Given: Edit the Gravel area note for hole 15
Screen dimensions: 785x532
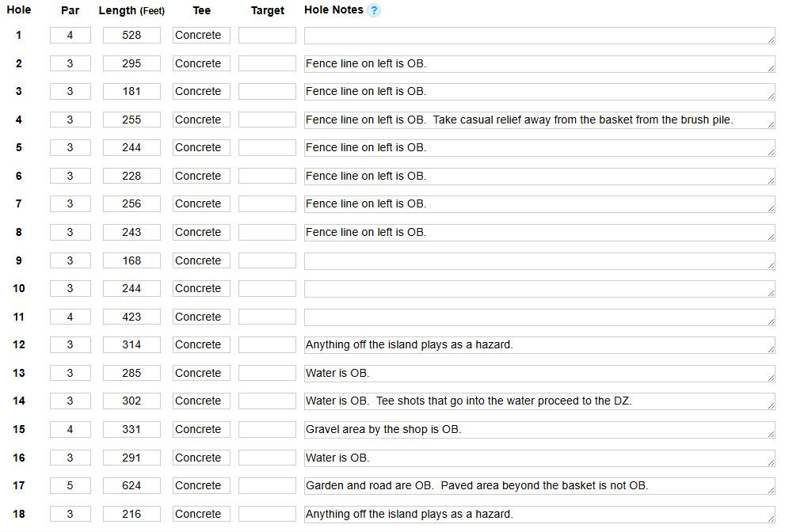Looking at the screenshot, I should click(x=539, y=429).
